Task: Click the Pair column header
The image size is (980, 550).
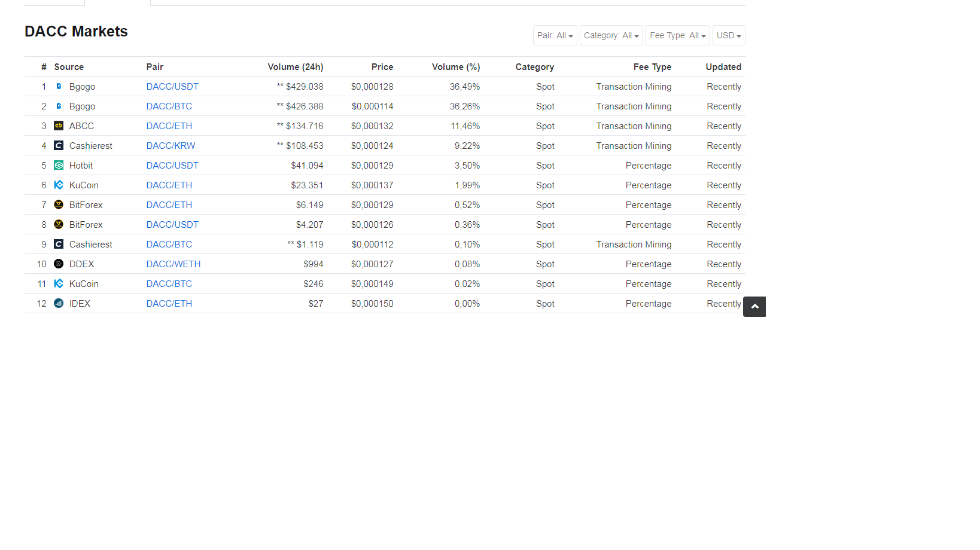Action: click(x=155, y=67)
